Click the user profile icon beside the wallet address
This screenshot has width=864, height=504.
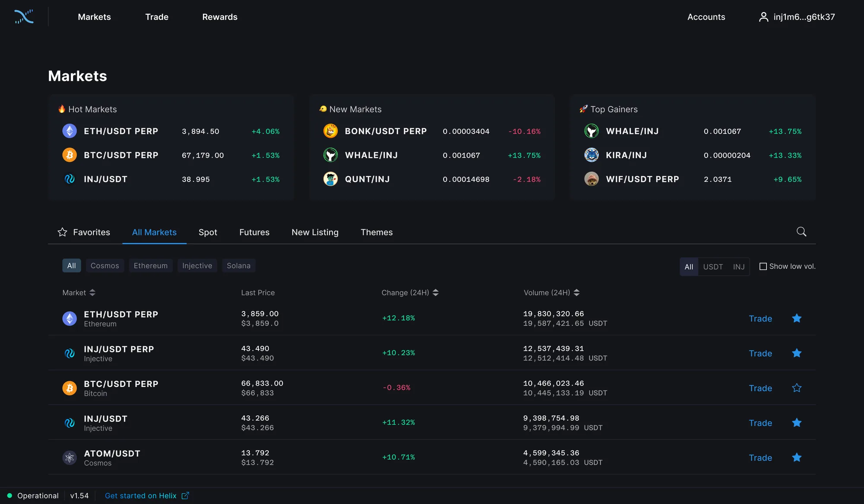(x=763, y=17)
